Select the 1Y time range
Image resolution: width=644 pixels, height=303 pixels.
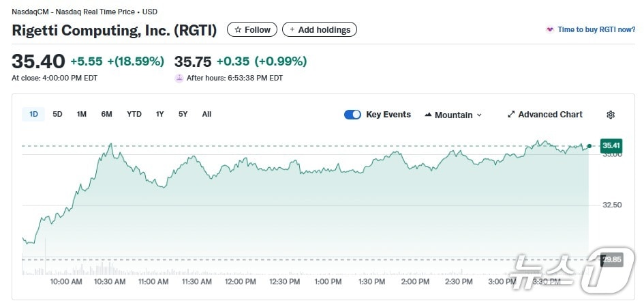pos(159,114)
